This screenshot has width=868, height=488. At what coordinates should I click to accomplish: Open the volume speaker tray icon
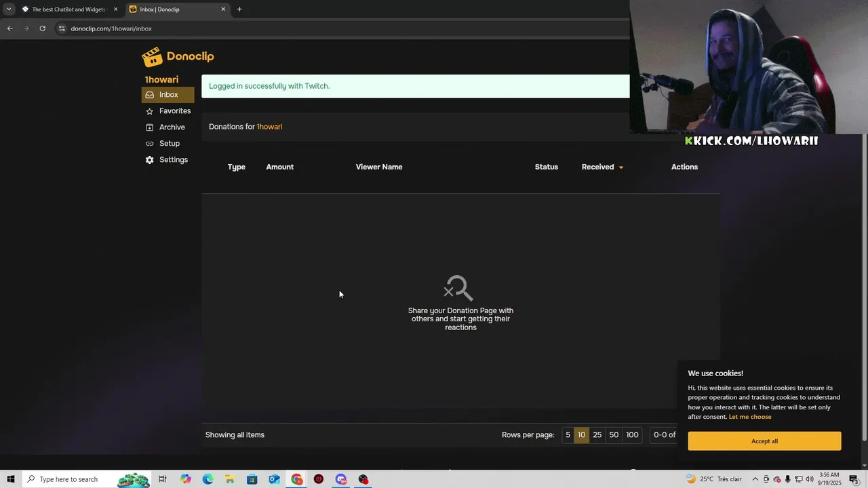pyautogui.click(x=810, y=479)
